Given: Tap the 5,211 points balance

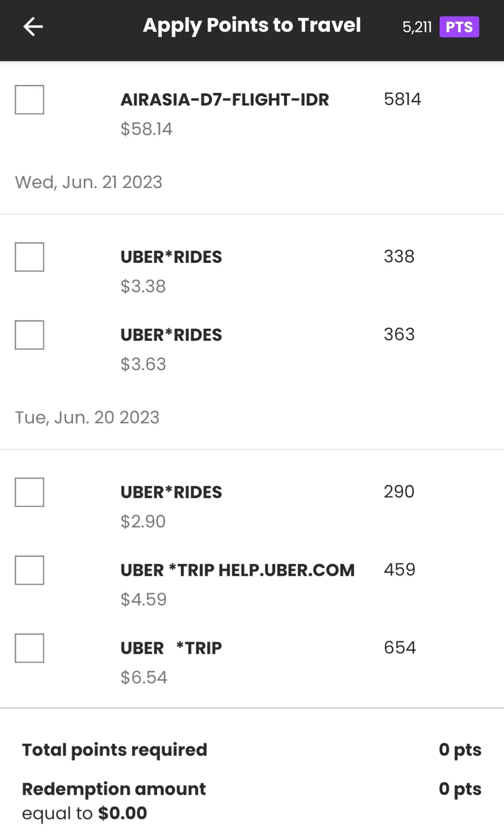Looking at the screenshot, I should pos(417,27).
